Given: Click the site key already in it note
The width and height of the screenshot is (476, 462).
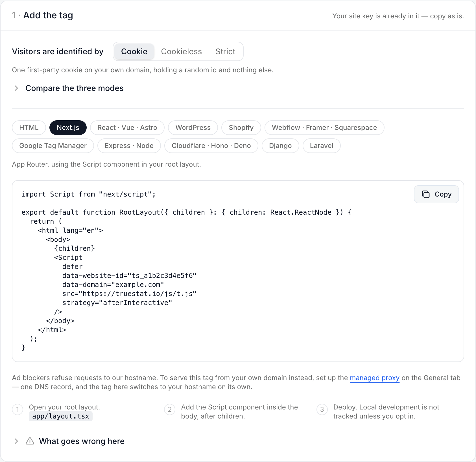Looking at the screenshot, I should (398, 16).
